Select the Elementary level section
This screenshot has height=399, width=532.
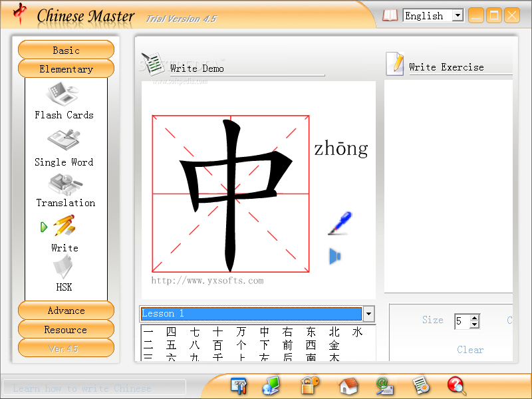click(66, 68)
